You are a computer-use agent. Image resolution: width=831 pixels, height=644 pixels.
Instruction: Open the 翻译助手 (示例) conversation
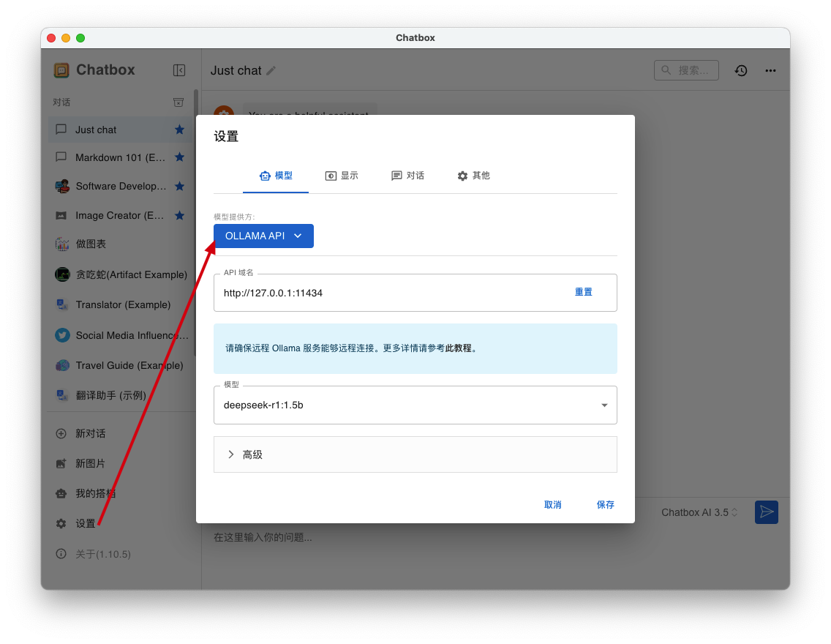tap(120, 395)
